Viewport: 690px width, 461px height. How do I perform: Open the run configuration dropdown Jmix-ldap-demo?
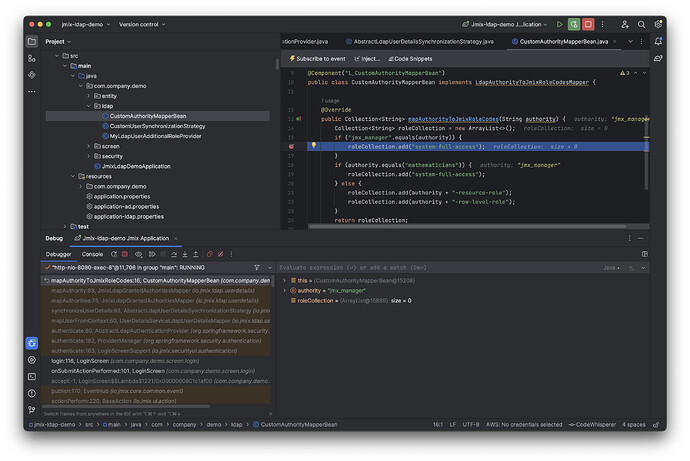[505, 24]
